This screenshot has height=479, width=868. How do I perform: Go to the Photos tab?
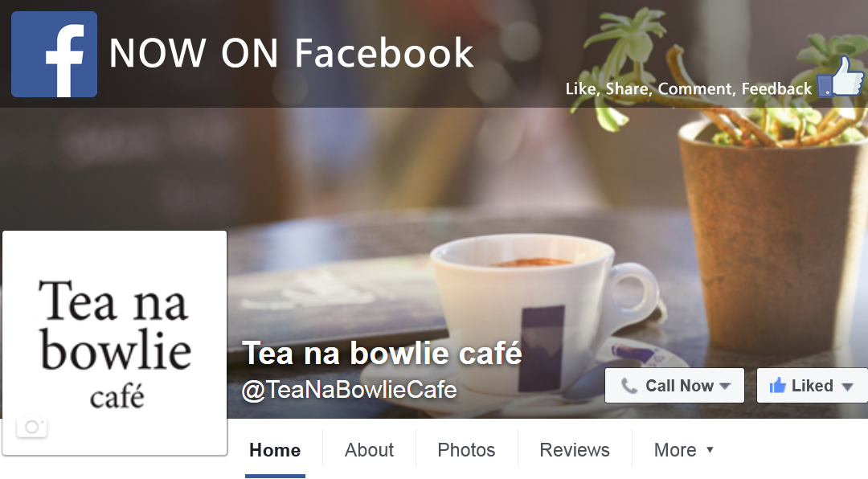pyautogui.click(x=467, y=450)
